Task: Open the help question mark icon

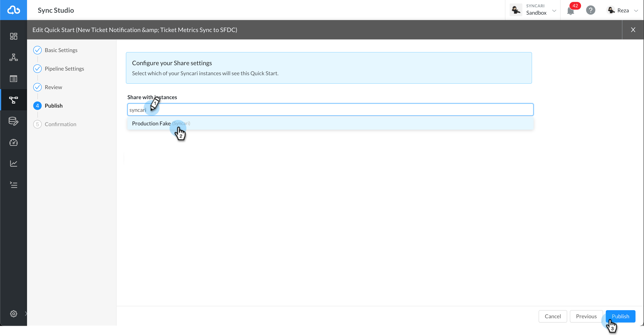Action: (591, 10)
